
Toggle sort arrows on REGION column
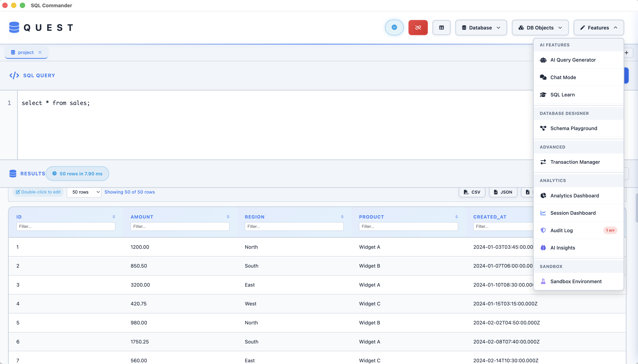click(342, 217)
